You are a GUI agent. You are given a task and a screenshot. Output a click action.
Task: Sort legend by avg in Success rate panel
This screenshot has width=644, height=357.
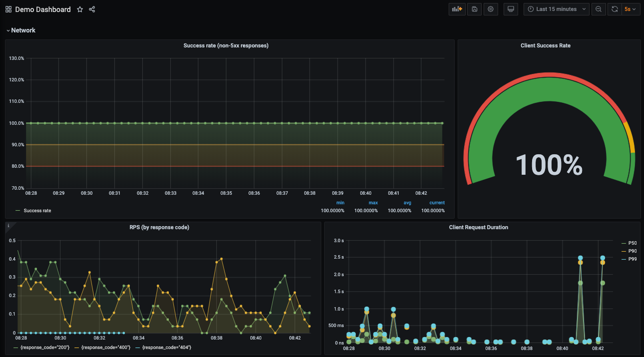pyautogui.click(x=407, y=202)
